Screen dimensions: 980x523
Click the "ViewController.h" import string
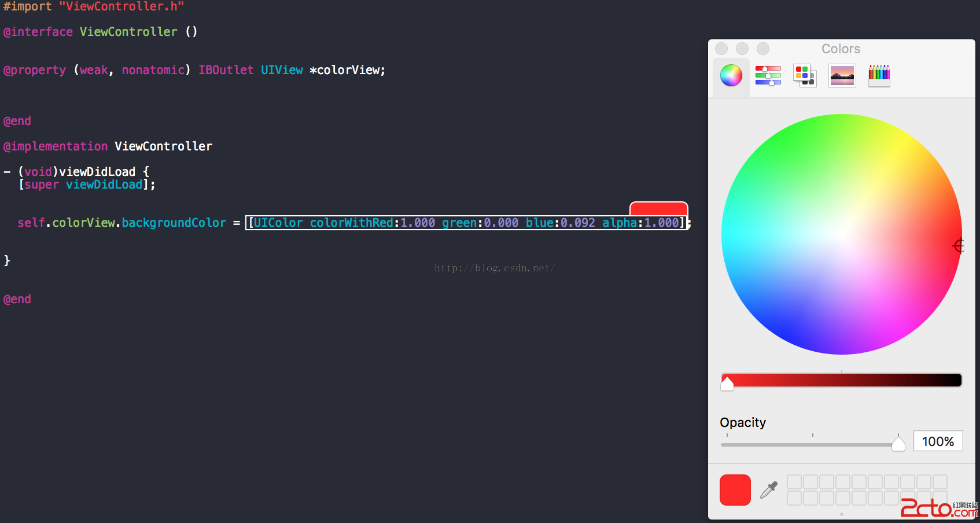(121, 7)
